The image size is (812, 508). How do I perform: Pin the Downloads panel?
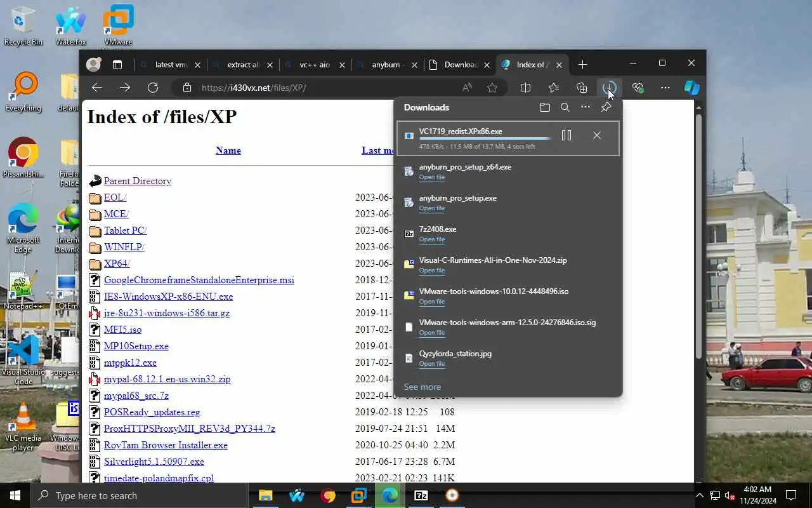606,107
